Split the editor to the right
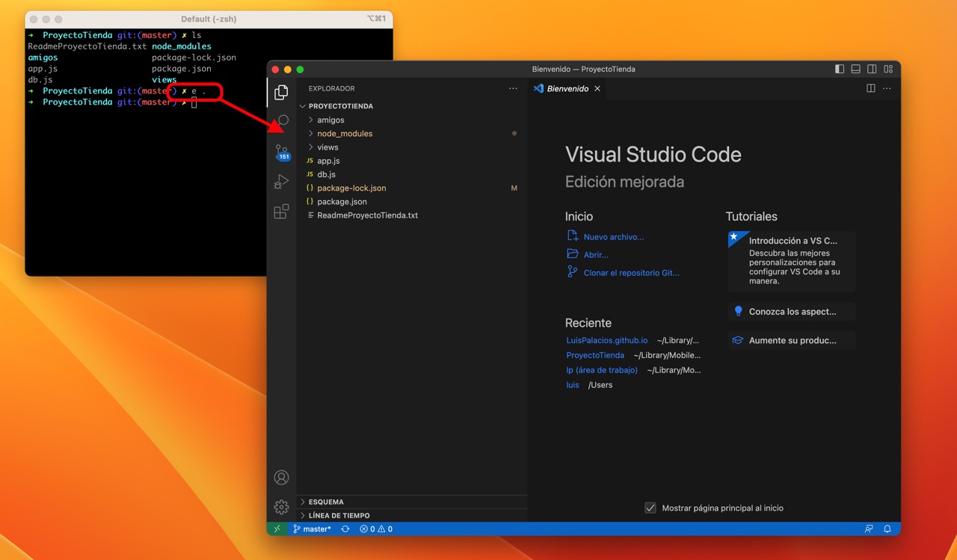The image size is (957, 560). [871, 88]
